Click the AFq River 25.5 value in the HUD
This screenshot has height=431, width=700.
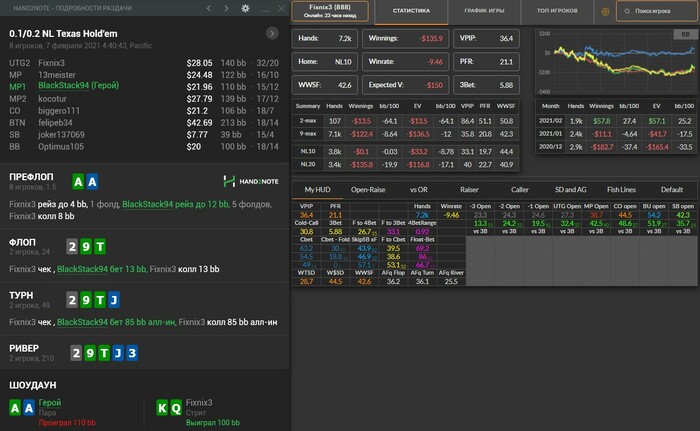tap(451, 282)
